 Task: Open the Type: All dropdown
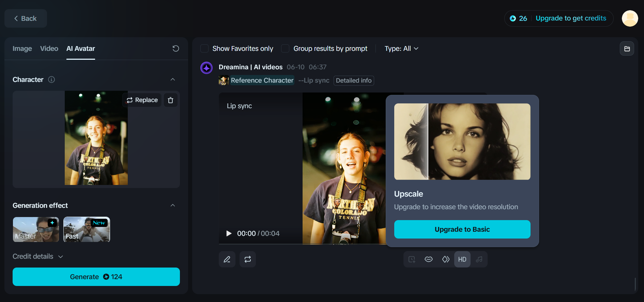[x=401, y=48]
